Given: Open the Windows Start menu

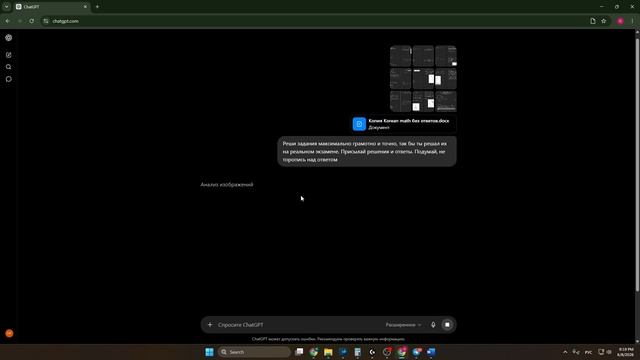Looking at the screenshot, I should point(209,352).
